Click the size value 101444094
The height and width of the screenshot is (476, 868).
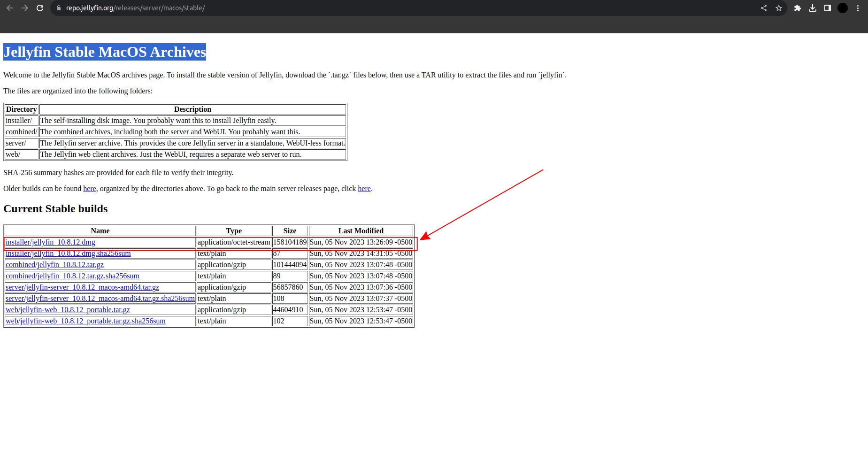coord(290,265)
